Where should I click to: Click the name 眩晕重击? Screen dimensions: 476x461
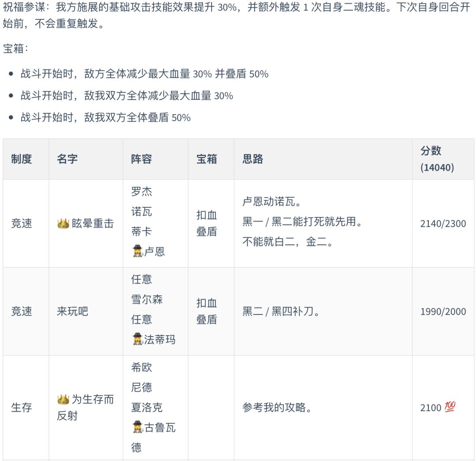pos(93,224)
